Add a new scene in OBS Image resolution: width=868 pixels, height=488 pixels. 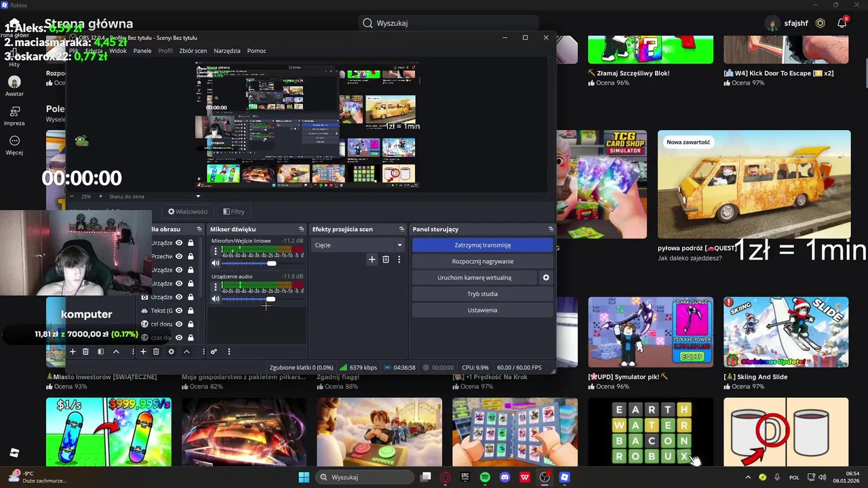click(x=73, y=352)
